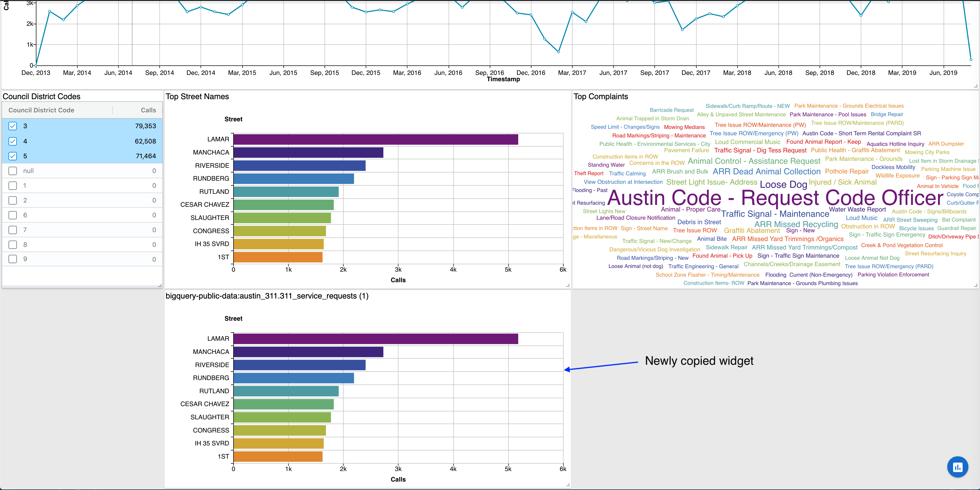Select 'ARR Missed Recycling' in word cloud
This screenshot has height=490, width=980.
coord(796,224)
